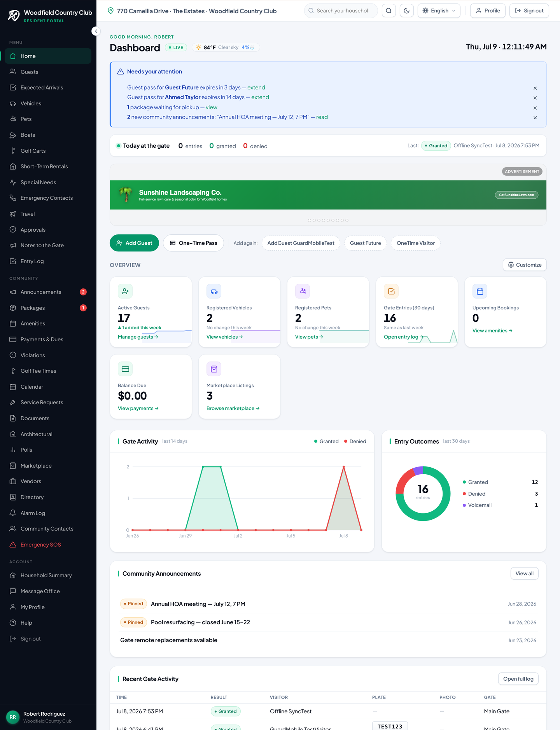Dismiss the community announcements alert
Viewport: 560px width, 730px height.
535,118
